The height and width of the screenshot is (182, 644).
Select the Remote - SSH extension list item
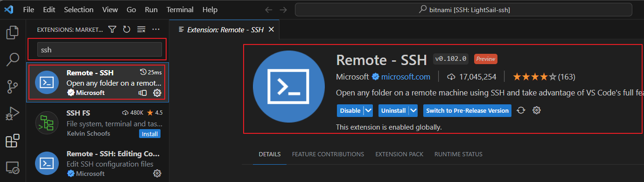(x=97, y=82)
